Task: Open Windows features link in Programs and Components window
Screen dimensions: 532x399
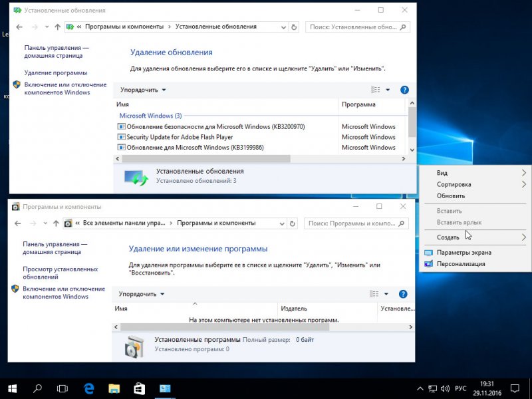Action: (x=64, y=293)
